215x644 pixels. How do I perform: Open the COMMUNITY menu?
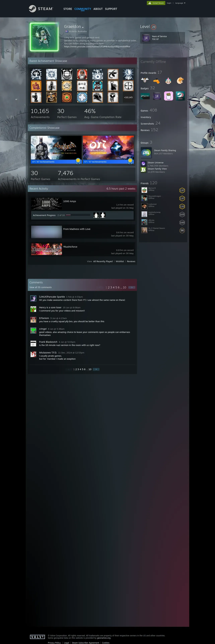83,9
